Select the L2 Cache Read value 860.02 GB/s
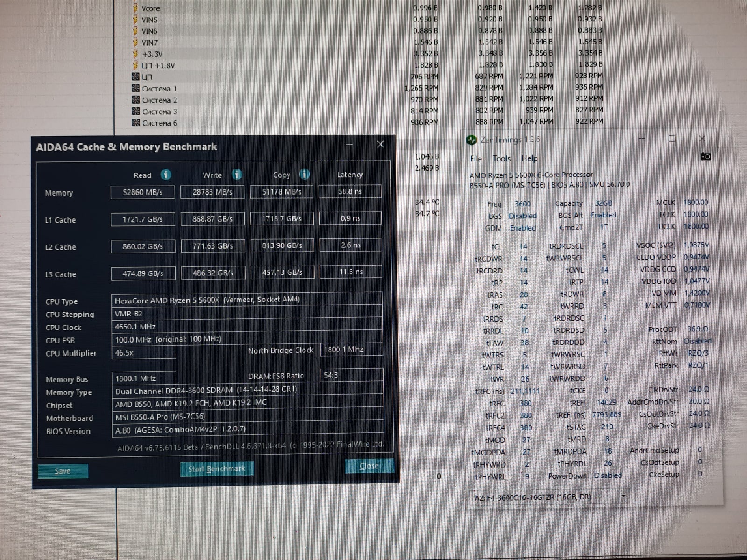Image resolution: width=747 pixels, height=560 pixels. point(143,246)
